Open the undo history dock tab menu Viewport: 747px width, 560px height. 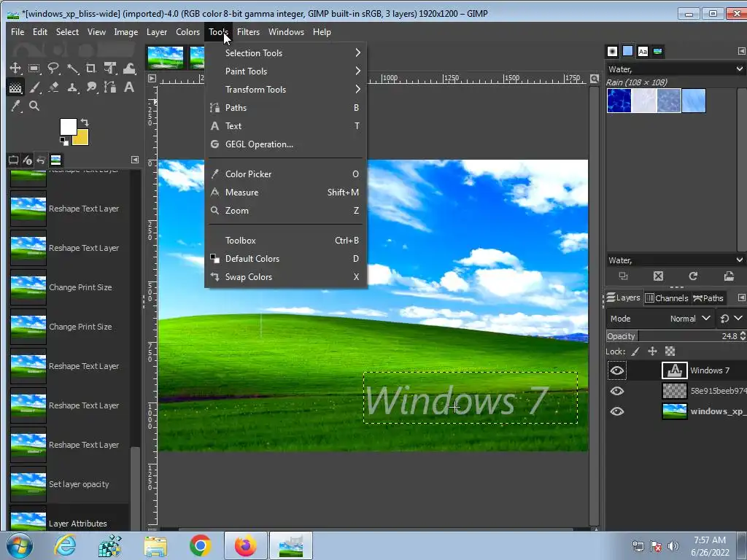coord(135,160)
